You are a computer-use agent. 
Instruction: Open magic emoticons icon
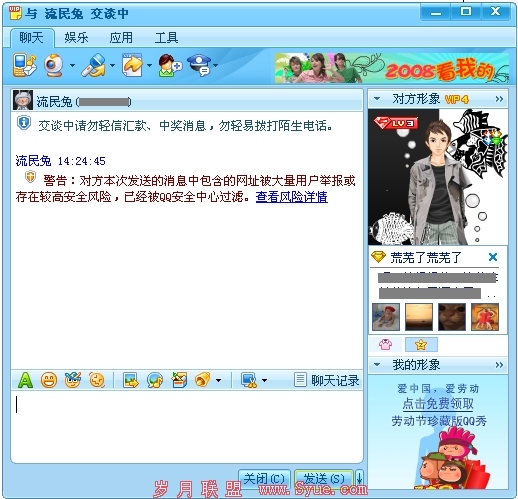[73, 380]
